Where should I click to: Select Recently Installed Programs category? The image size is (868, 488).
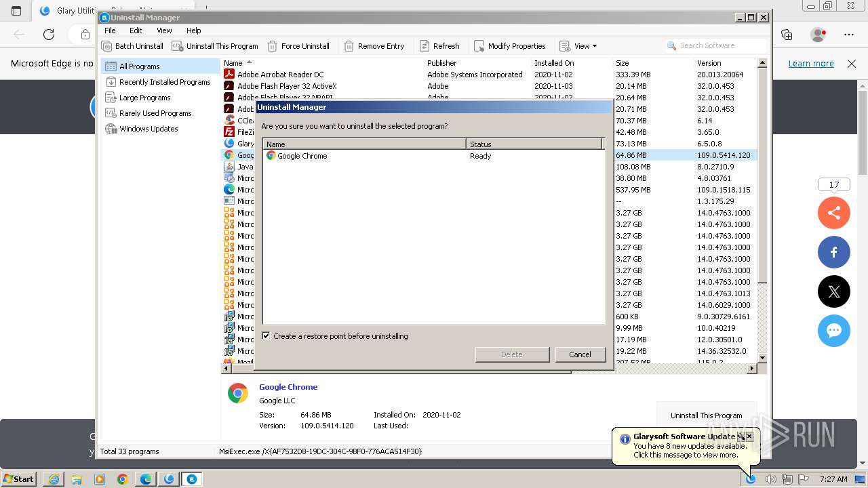pos(159,82)
